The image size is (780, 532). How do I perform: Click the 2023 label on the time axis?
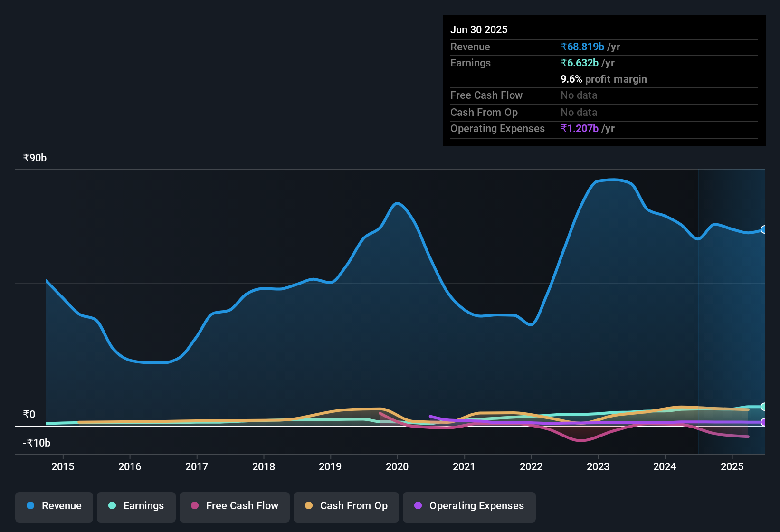[x=599, y=466]
